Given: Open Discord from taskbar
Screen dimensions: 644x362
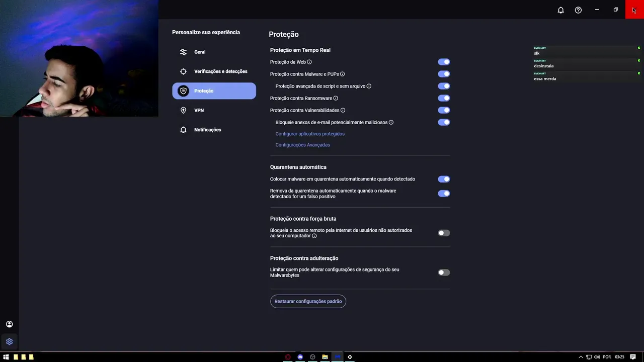Looking at the screenshot, I should click(300, 357).
